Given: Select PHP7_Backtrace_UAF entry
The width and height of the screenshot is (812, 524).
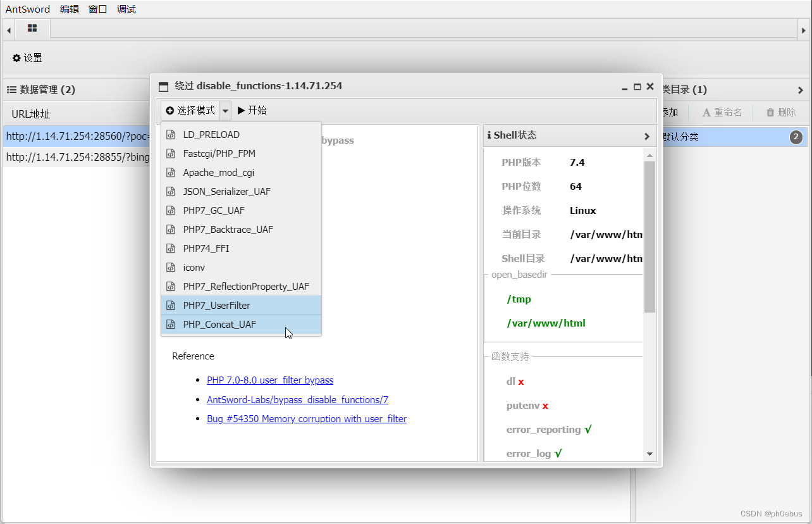Looking at the screenshot, I should point(241,229).
